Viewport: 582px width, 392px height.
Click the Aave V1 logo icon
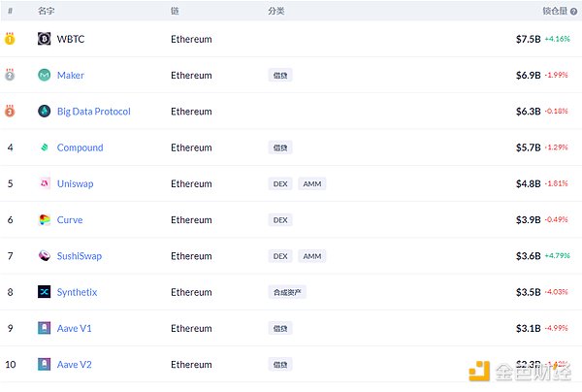tap(44, 329)
